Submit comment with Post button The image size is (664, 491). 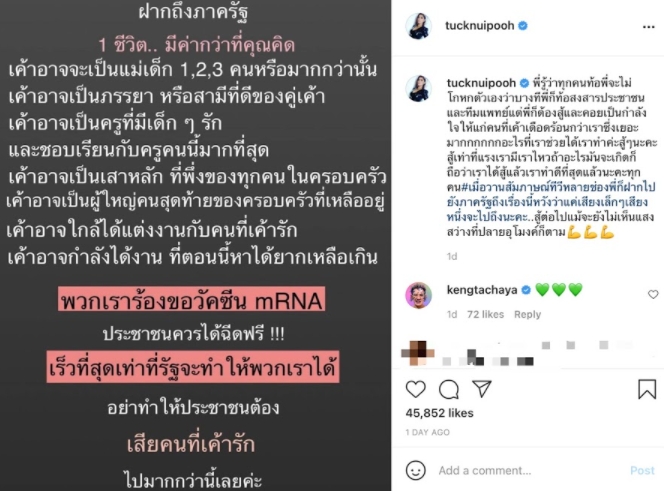coord(642,470)
